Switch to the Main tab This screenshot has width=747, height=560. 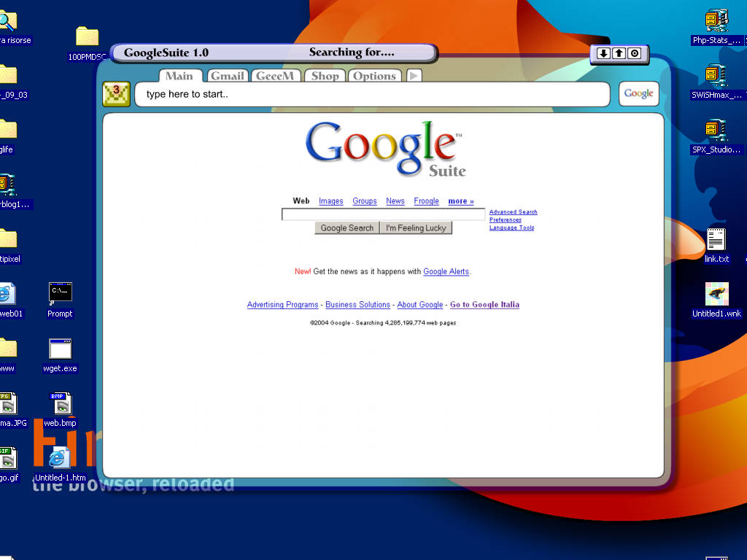(x=180, y=76)
